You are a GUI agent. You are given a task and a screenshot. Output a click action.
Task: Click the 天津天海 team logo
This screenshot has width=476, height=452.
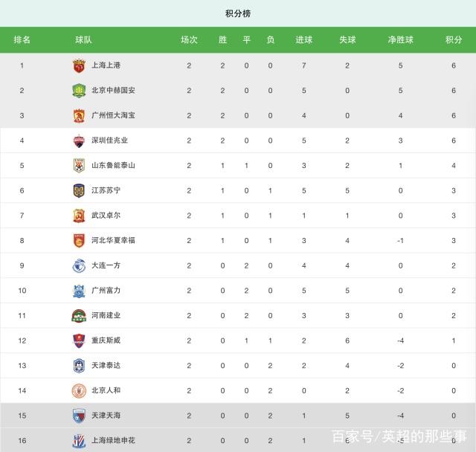pyautogui.click(x=79, y=416)
